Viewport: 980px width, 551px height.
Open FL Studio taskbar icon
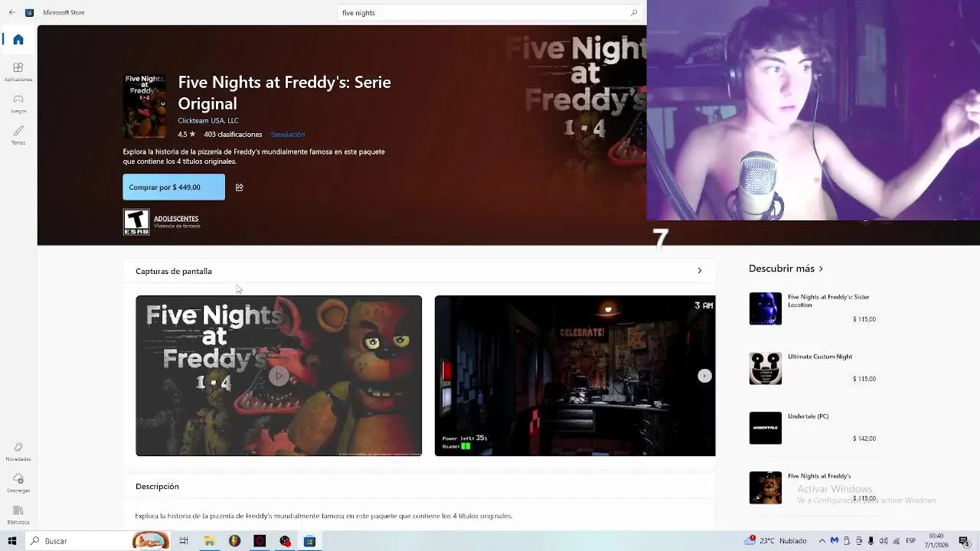(234, 541)
